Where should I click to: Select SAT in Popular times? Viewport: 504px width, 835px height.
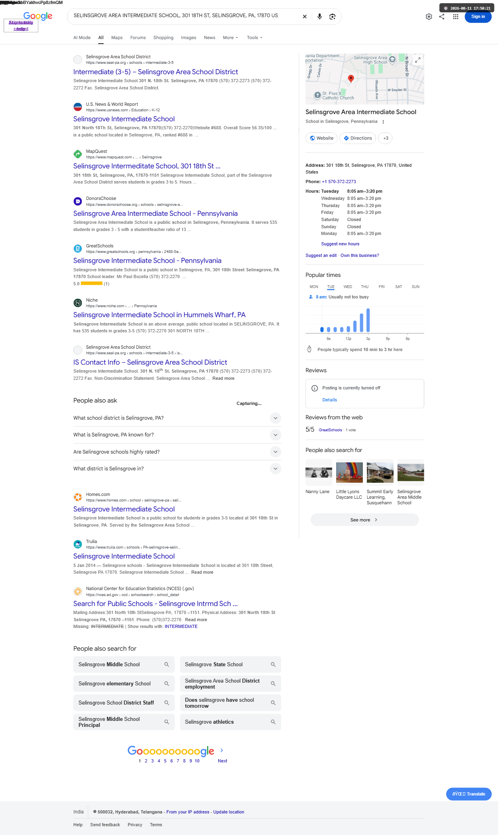click(x=398, y=287)
